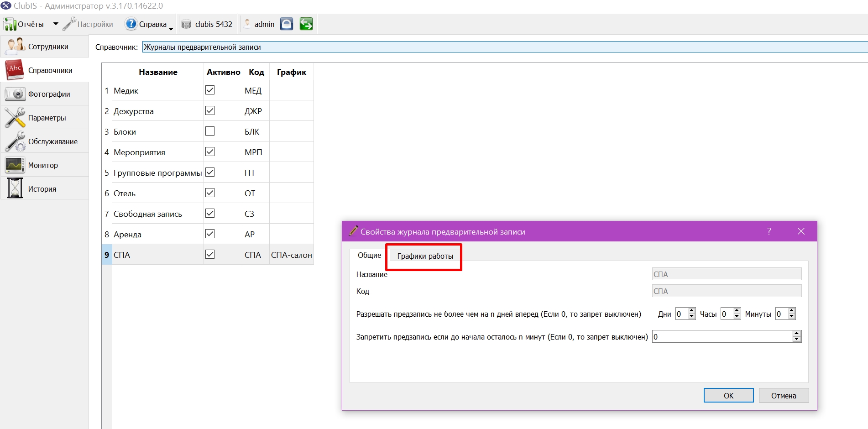Open Параметры with the wrench and screwdriver icon
This screenshot has width=868, height=429.
click(45, 118)
